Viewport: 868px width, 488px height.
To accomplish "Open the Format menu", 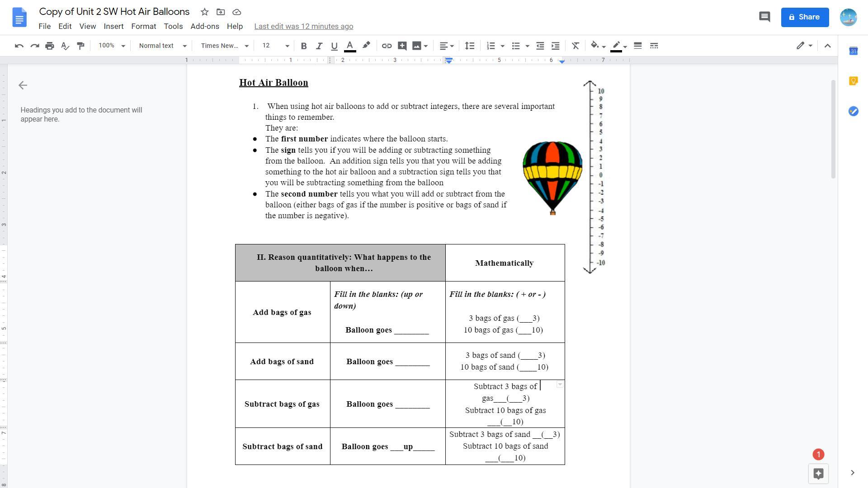I will tap(143, 26).
